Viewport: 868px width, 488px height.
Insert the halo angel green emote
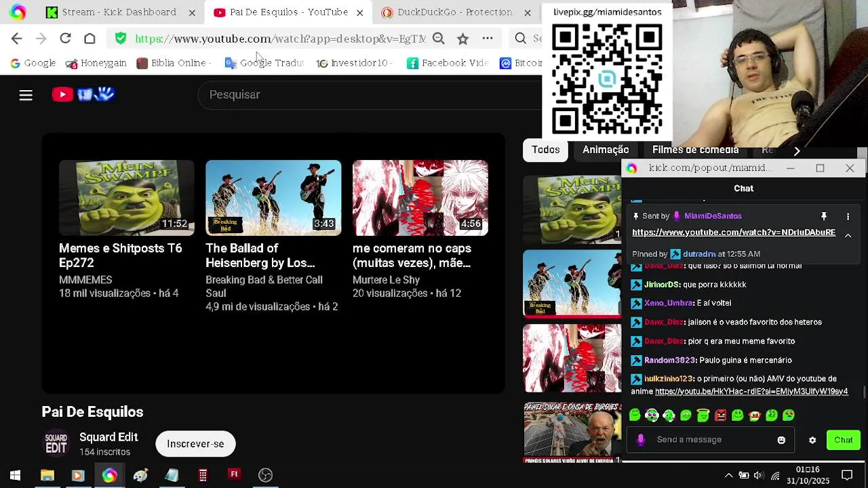[703, 415]
